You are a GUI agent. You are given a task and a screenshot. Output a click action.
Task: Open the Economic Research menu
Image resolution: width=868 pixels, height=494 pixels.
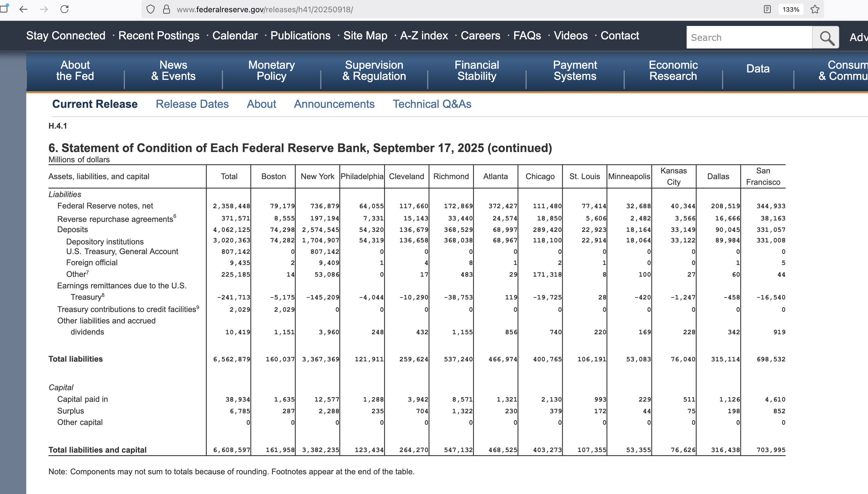tap(673, 70)
